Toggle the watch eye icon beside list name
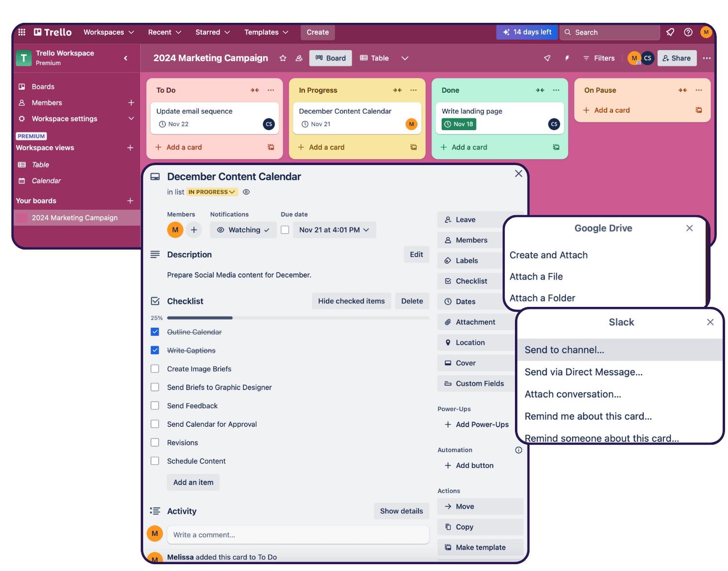728x571 pixels. 246,192
